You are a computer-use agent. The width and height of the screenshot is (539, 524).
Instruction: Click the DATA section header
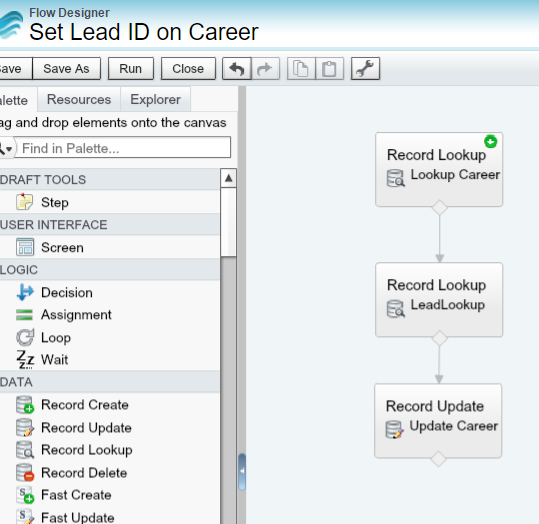pyautogui.click(x=110, y=382)
